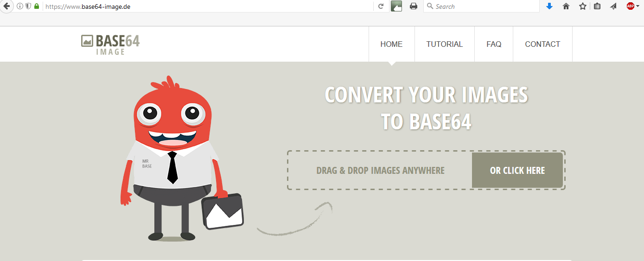Show bookmarks list icon next to the star
The image size is (644, 261).
coord(597,6)
